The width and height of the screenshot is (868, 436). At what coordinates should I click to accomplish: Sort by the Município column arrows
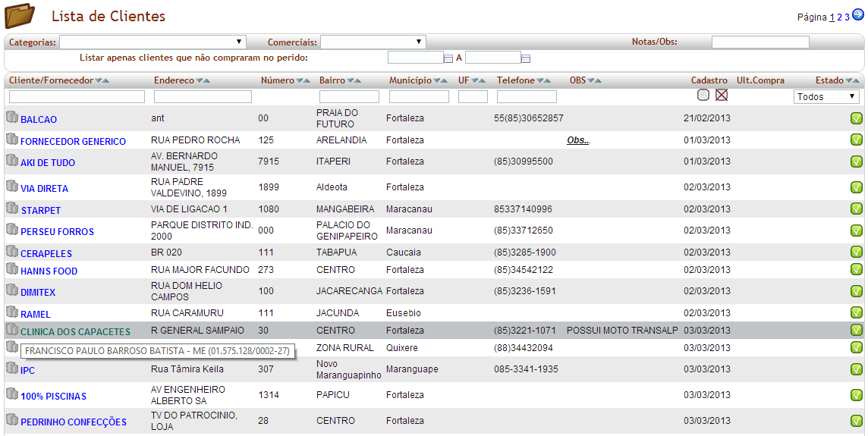(441, 80)
